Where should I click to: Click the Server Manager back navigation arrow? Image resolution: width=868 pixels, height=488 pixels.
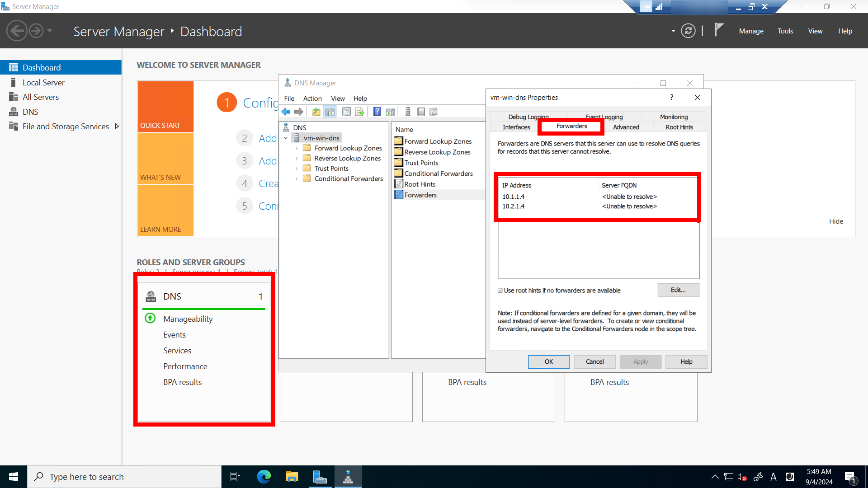coord(17,31)
